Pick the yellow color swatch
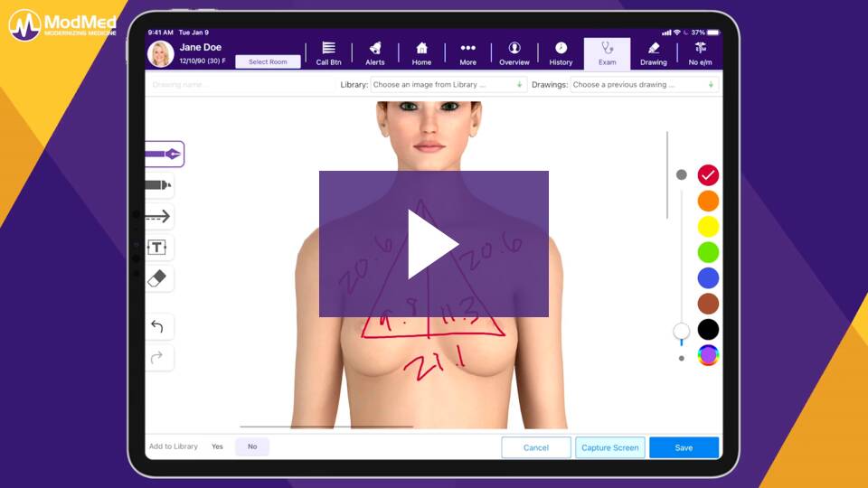This screenshot has height=488, width=868. point(708,227)
